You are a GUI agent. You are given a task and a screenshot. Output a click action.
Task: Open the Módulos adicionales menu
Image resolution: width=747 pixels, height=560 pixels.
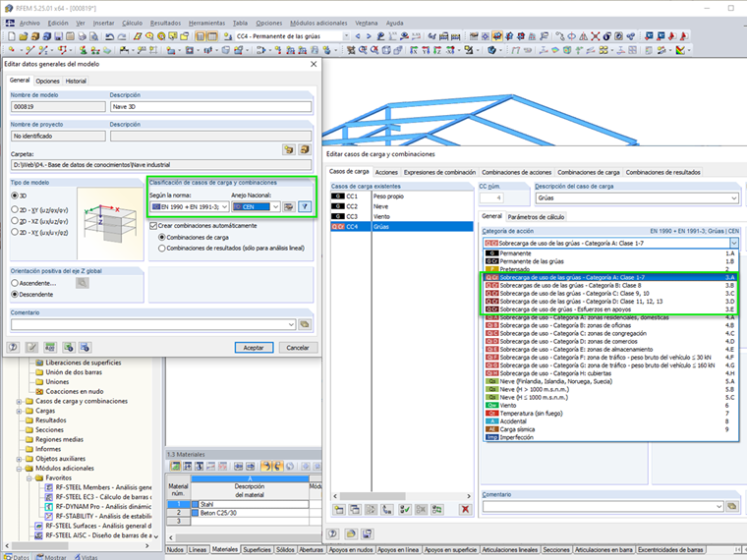pyautogui.click(x=318, y=23)
